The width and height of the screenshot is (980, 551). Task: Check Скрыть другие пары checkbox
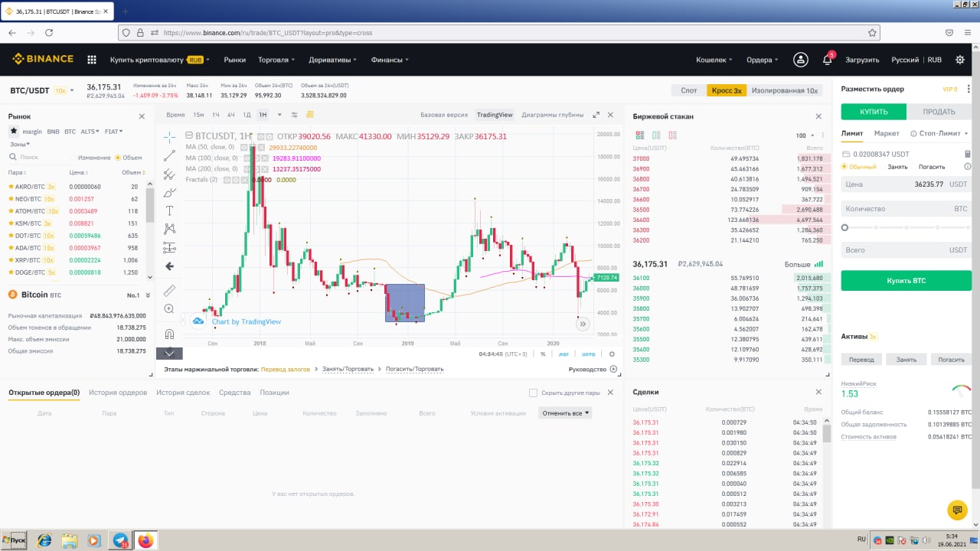(x=533, y=393)
